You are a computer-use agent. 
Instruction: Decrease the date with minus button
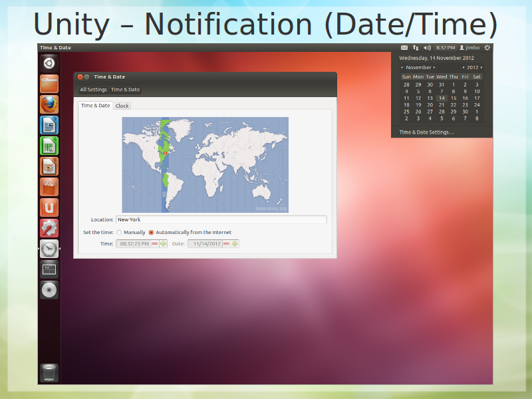[226, 243]
